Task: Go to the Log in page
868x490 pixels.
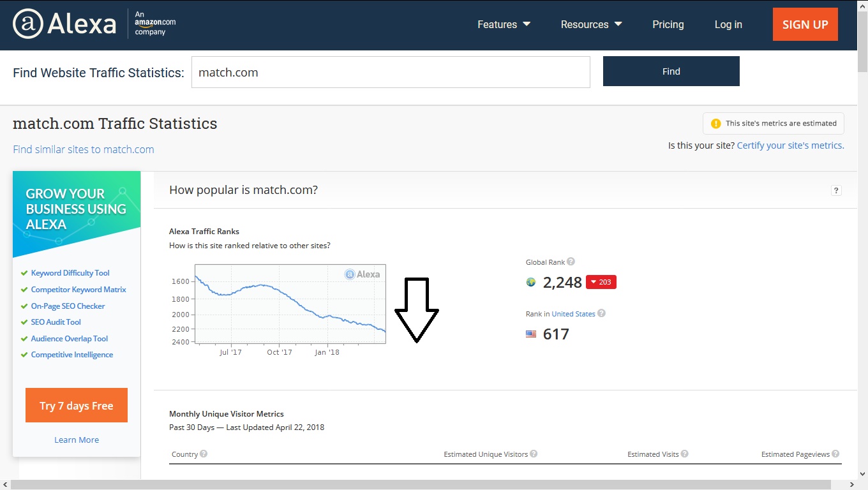Action: click(x=728, y=24)
